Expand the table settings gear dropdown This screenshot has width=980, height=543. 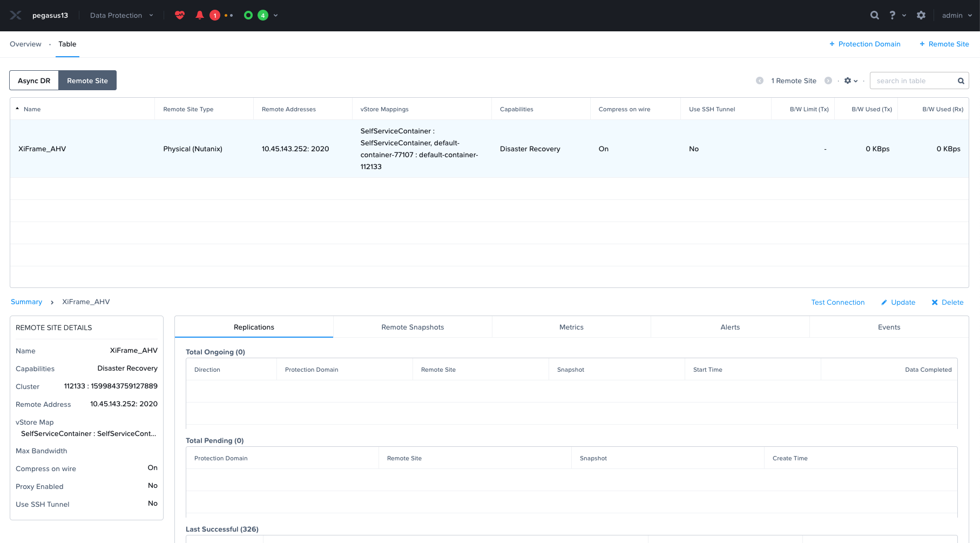(x=851, y=81)
